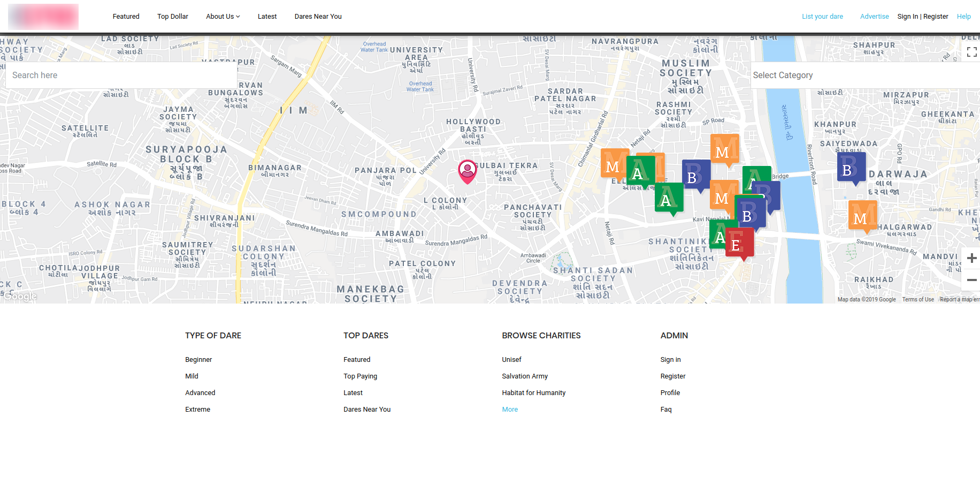Select Advanced dare type in footer

(x=200, y=393)
